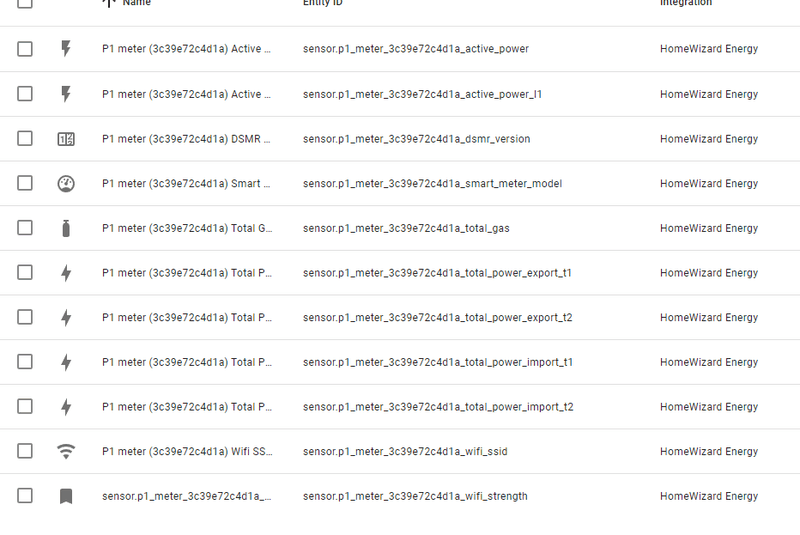This screenshot has height=535, width=800.
Task: Open the total_power_export_t2 entity ID
Action: click(x=437, y=318)
